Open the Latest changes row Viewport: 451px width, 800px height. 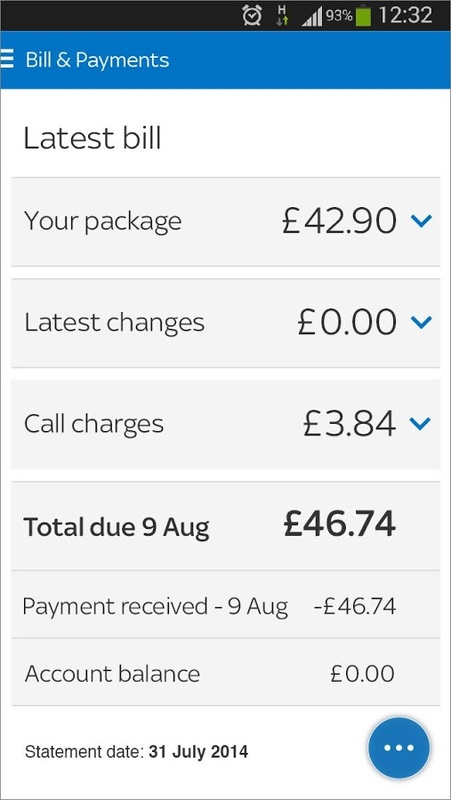(226, 323)
